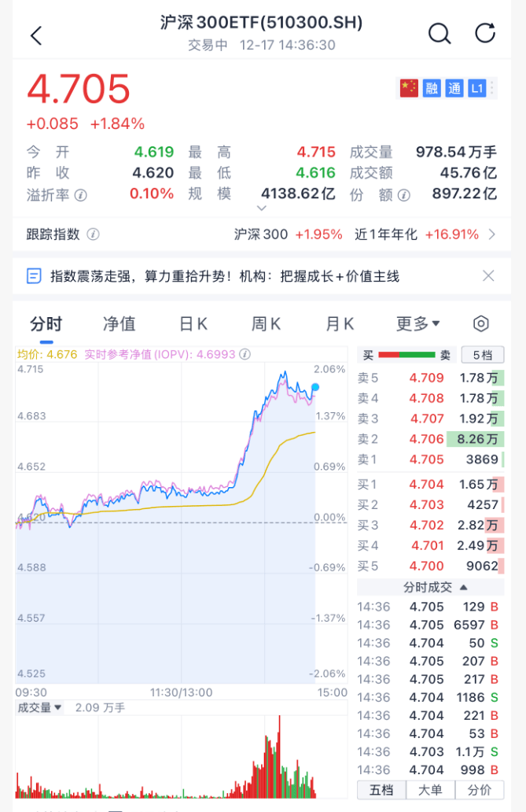Refresh quotes with the reload icon
The height and width of the screenshot is (812, 526).
(x=485, y=33)
